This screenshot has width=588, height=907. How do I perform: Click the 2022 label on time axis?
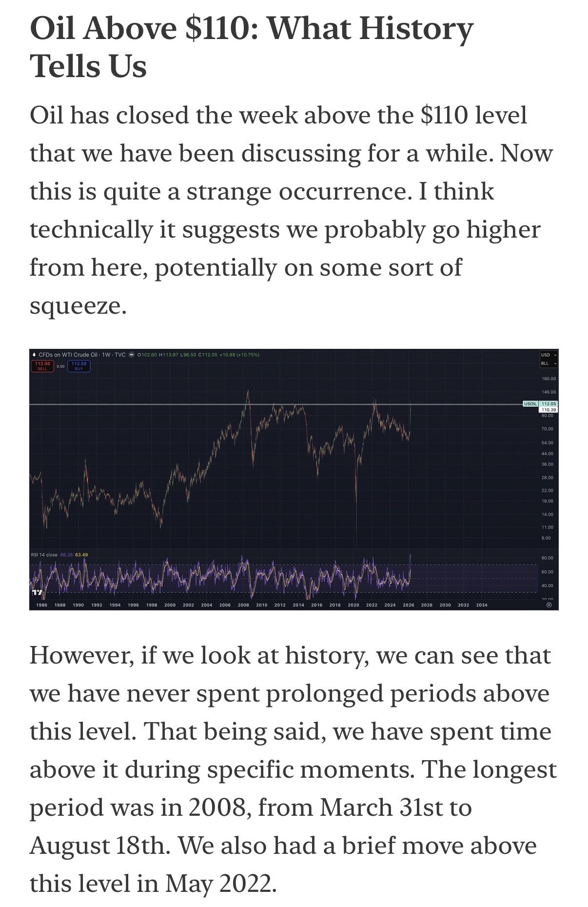[372, 605]
